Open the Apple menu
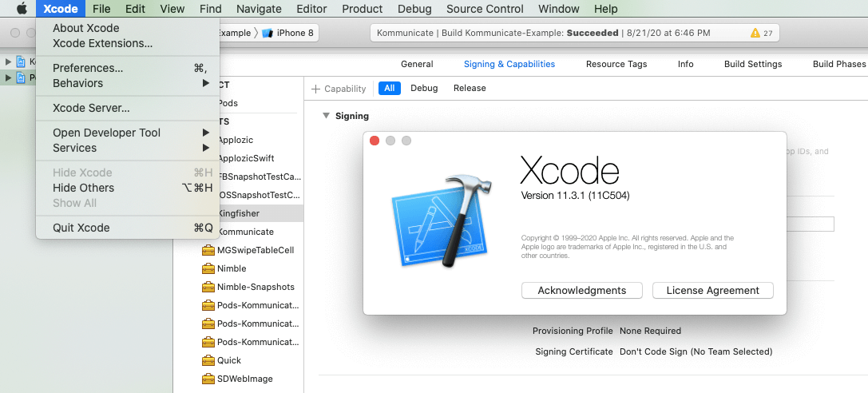 click(x=21, y=8)
